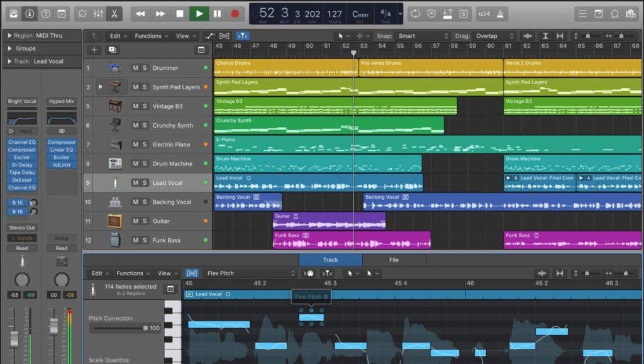Select the scissors Editors button
The height and width of the screenshot is (364, 644).
point(114,13)
